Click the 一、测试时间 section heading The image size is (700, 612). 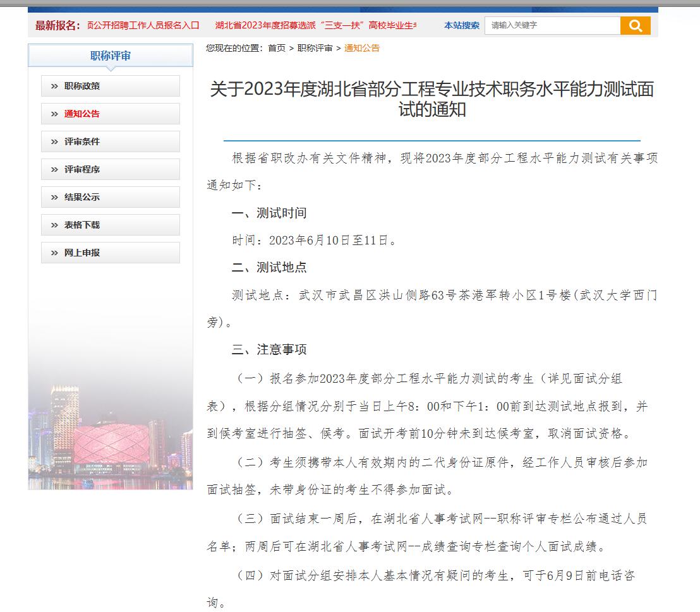pyautogui.click(x=269, y=213)
